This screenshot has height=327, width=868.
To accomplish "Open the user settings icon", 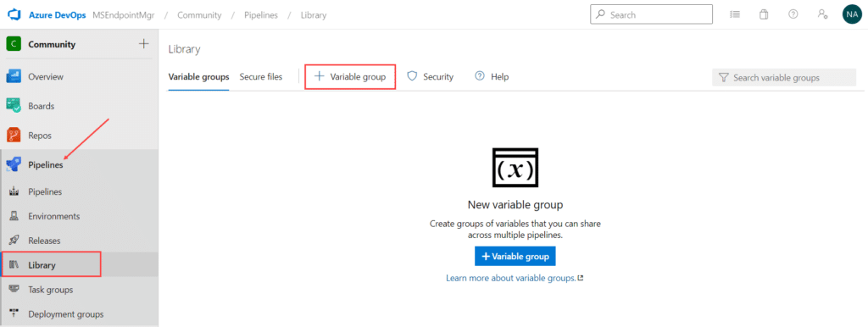I will 822,15.
